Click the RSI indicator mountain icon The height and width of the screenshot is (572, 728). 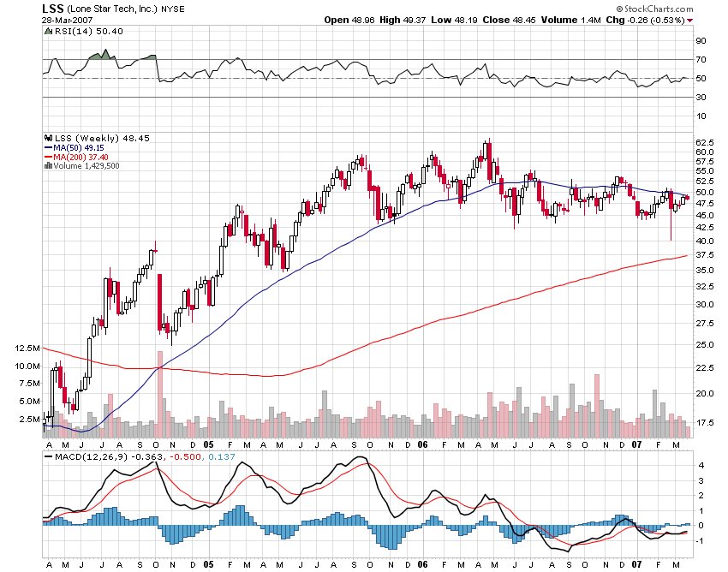point(48,31)
